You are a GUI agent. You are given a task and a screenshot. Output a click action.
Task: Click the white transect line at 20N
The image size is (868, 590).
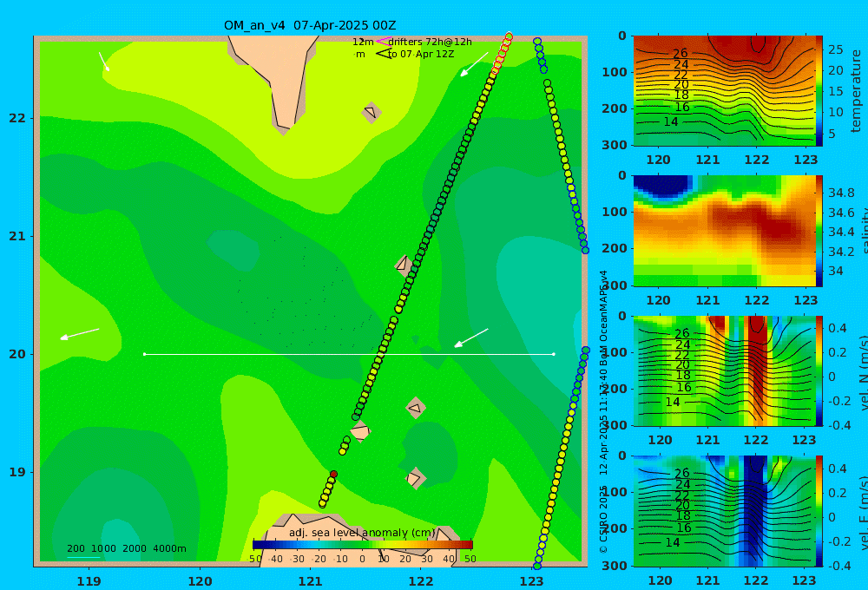point(349,354)
